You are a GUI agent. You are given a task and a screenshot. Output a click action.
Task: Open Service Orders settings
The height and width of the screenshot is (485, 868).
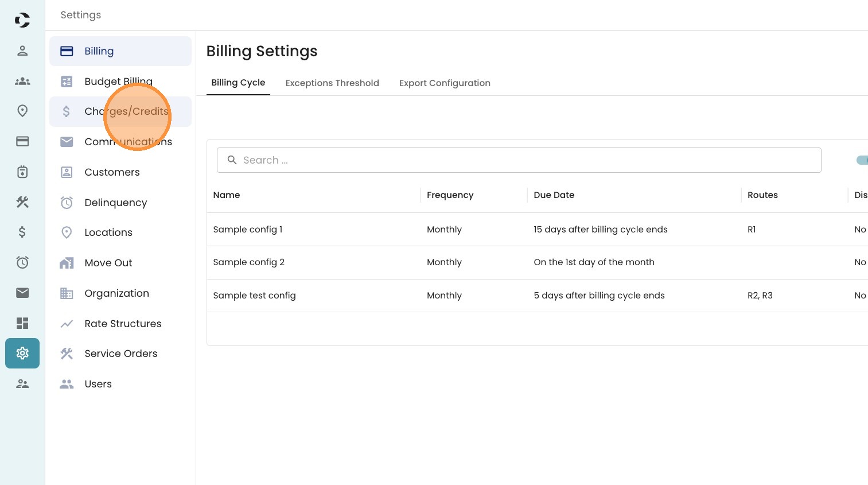(120, 354)
